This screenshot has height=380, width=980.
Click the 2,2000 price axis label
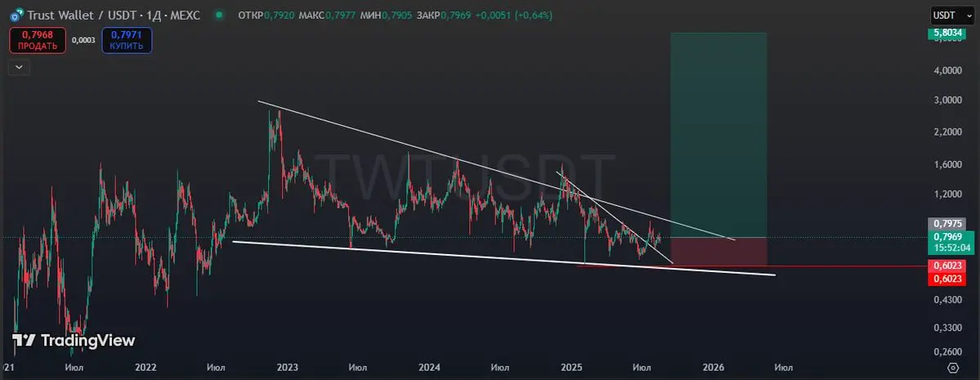(948, 132)
